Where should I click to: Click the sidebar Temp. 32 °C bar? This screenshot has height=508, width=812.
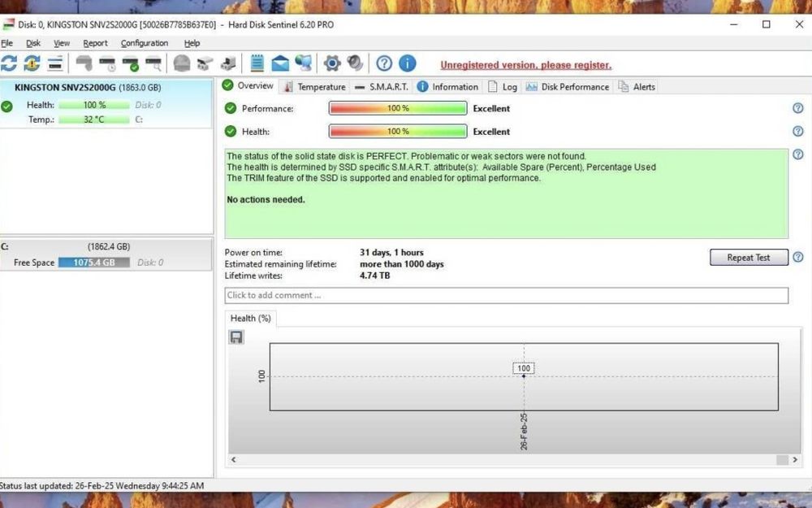point(93,119)
